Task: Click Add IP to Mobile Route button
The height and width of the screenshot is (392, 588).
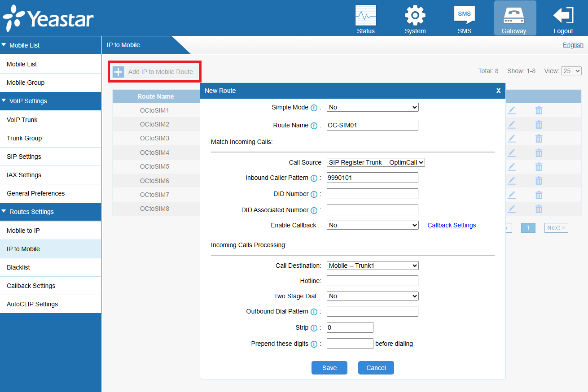Action: 154,72
